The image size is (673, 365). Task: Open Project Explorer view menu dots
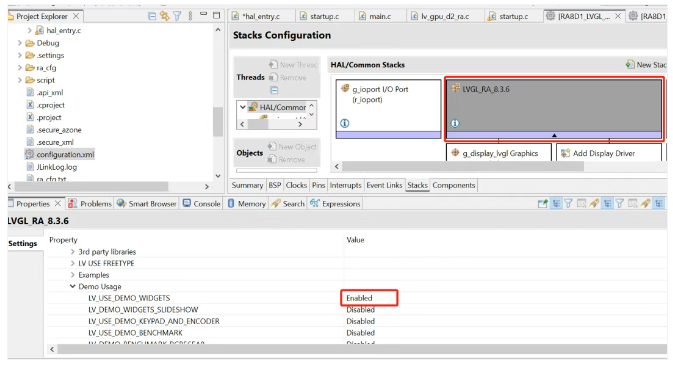click(x=190, y=16)
